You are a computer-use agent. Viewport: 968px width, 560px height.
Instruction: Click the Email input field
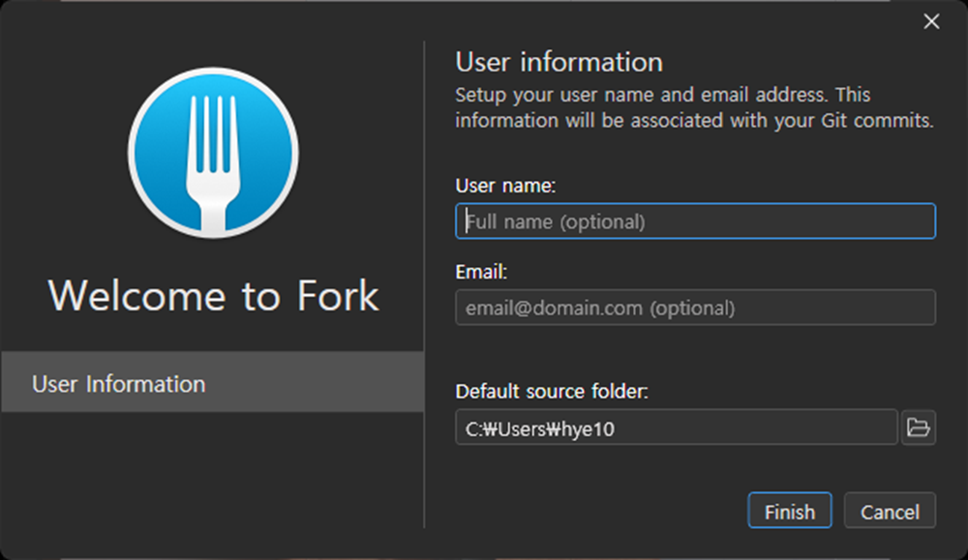pos(695,308)
